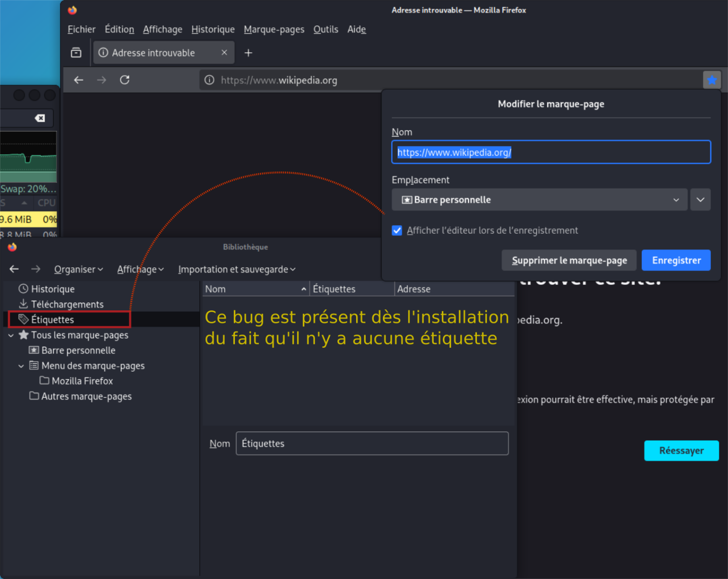Viewport: 728px width, 579px height.
Task: Click the Firefox logo in main title bar
Action: click(x=72, y=10)
